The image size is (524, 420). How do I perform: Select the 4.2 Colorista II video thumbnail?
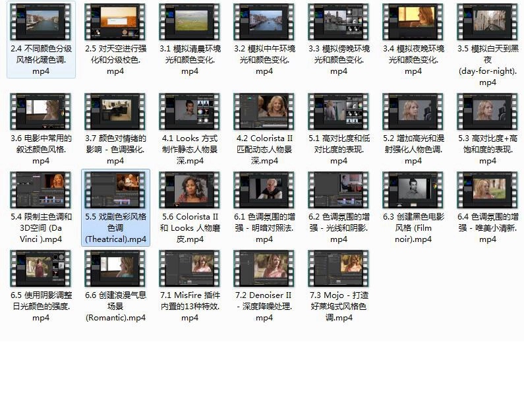[x=264, y=111]
